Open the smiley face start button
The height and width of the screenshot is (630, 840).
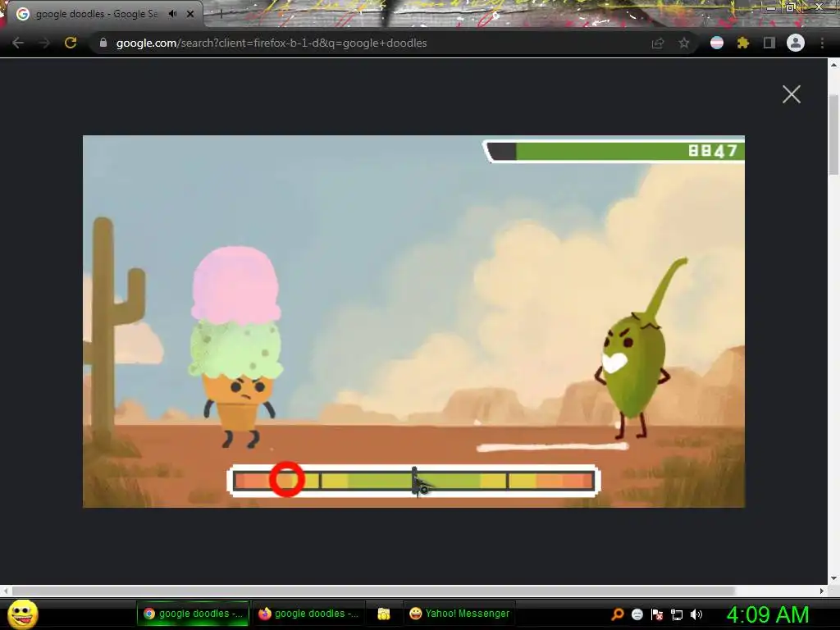click(x=23, y=614)
